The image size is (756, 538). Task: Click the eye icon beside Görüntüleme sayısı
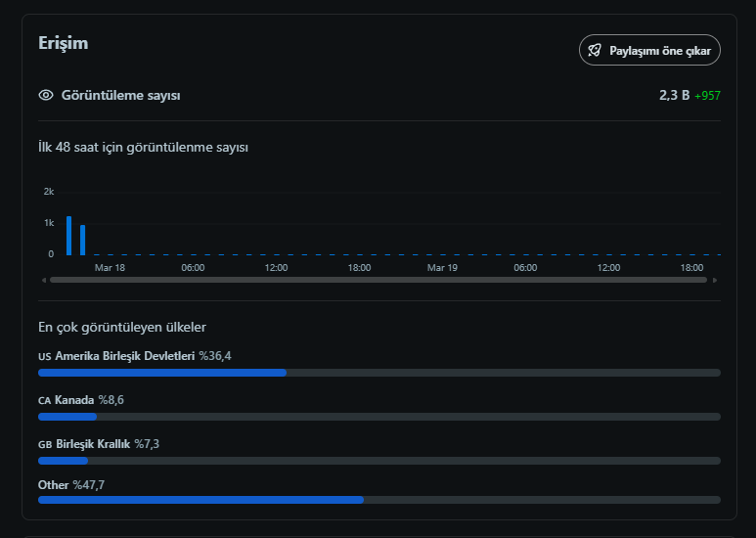coord(46,95)
